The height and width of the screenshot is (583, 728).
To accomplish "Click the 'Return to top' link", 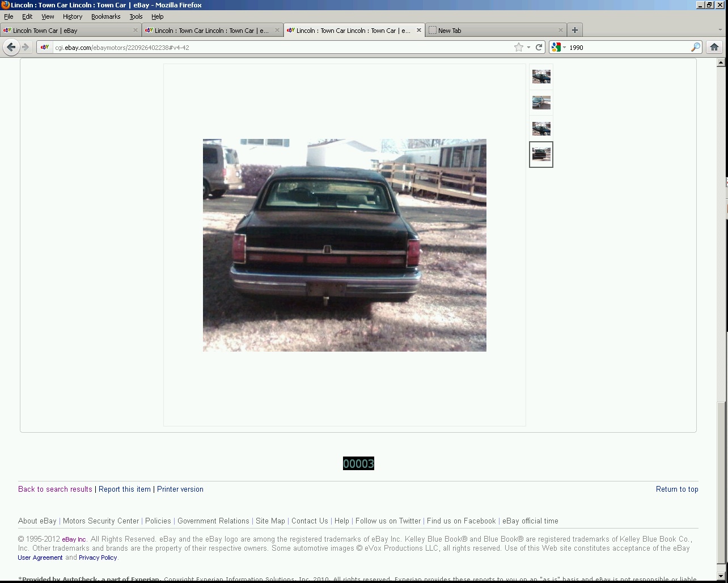I will pyautogui.click(x=676, y=489).
